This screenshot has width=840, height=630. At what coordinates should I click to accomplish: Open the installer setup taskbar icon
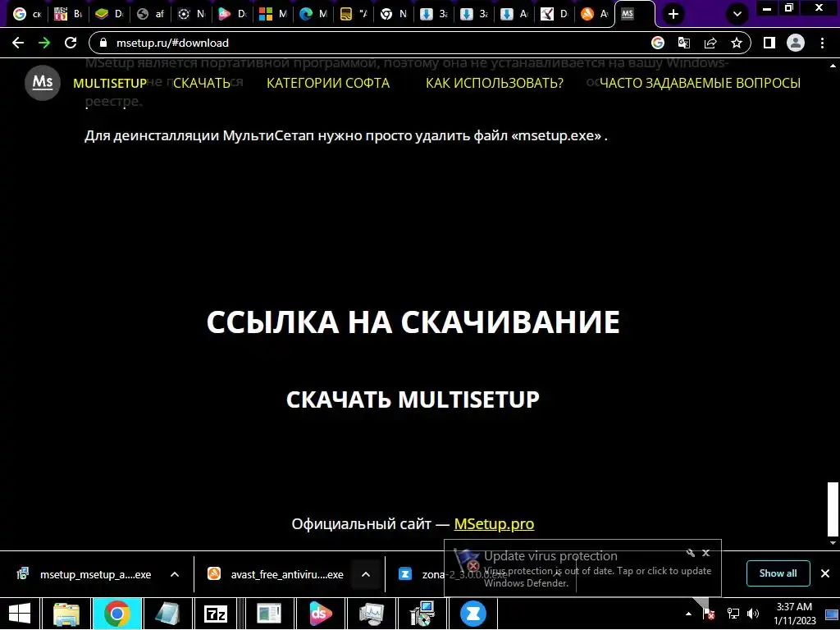tap(422, 614)
